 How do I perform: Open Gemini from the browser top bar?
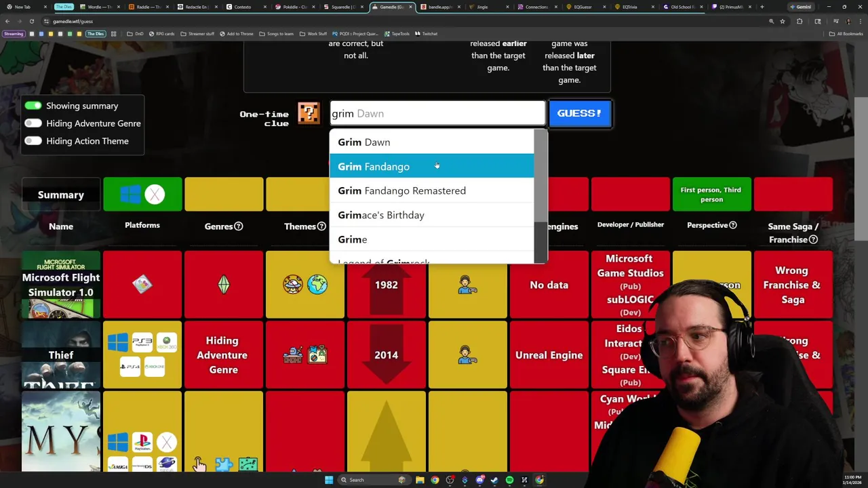[x=800, y=7]
